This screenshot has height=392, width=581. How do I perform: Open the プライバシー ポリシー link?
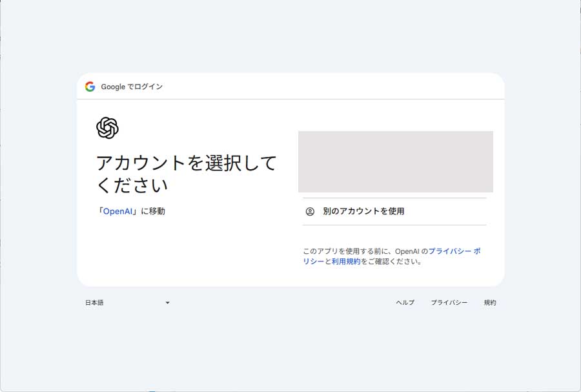click(x=456, y=251)
